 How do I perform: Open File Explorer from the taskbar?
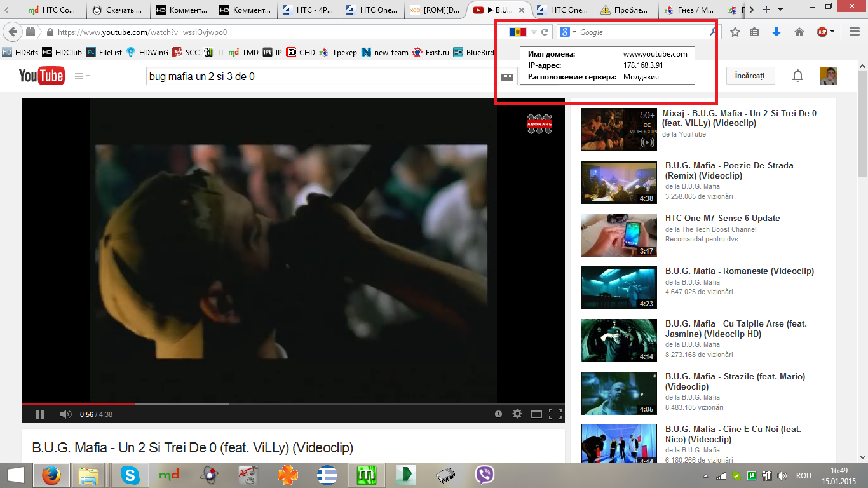pos(88,475)
